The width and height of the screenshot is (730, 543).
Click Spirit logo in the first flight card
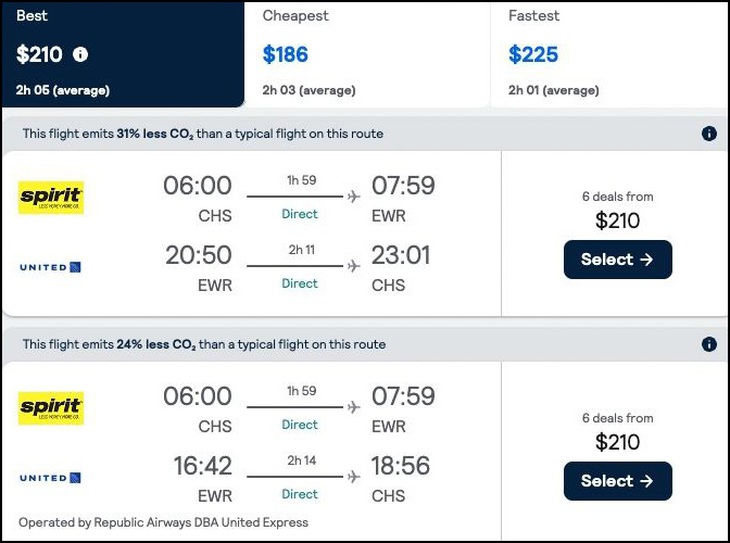point(51,197)
